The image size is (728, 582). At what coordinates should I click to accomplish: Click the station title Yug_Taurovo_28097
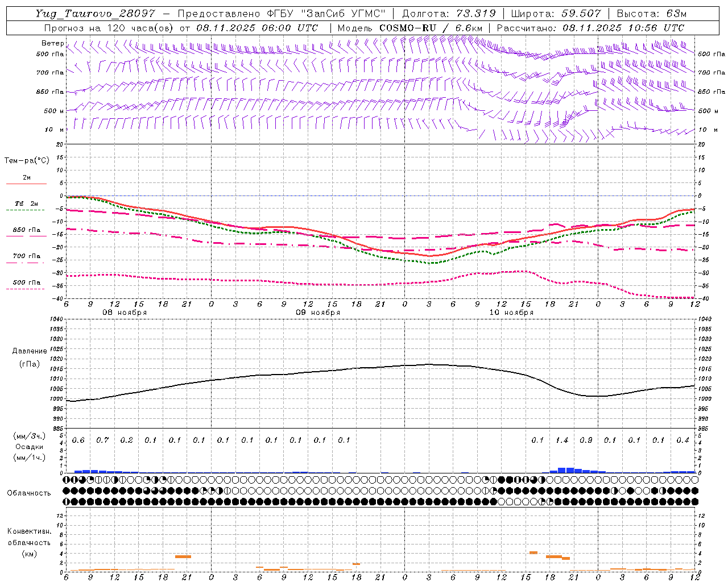coord(95,14)
